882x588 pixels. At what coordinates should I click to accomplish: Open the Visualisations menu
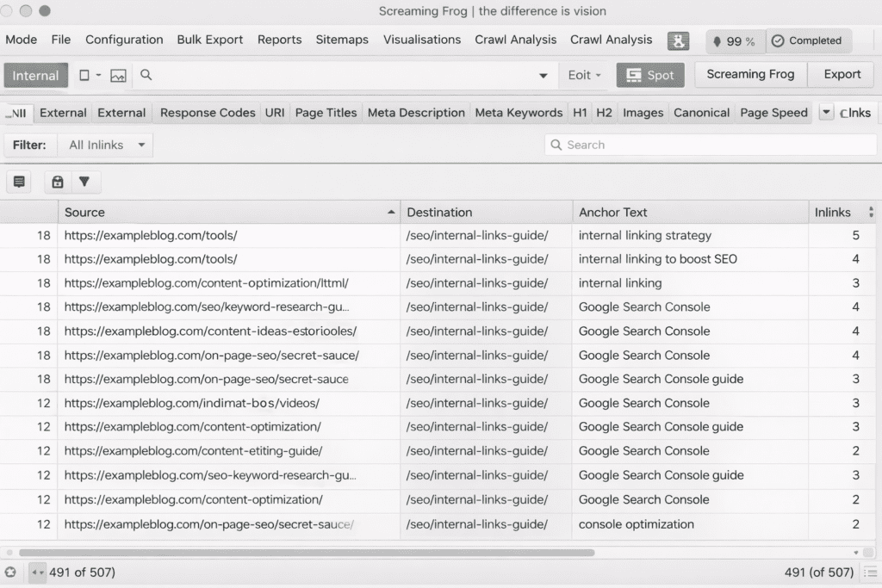[x=422, y=40]
